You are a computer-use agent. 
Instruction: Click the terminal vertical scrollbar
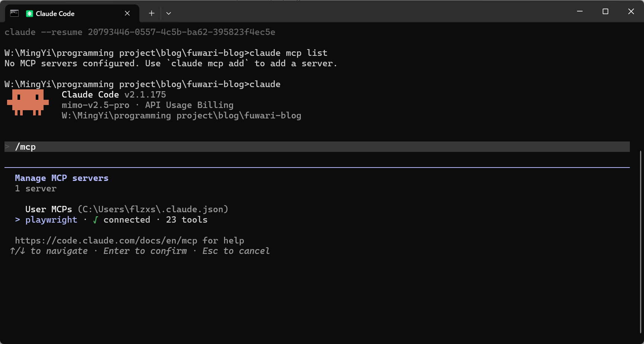click(641, 242)
